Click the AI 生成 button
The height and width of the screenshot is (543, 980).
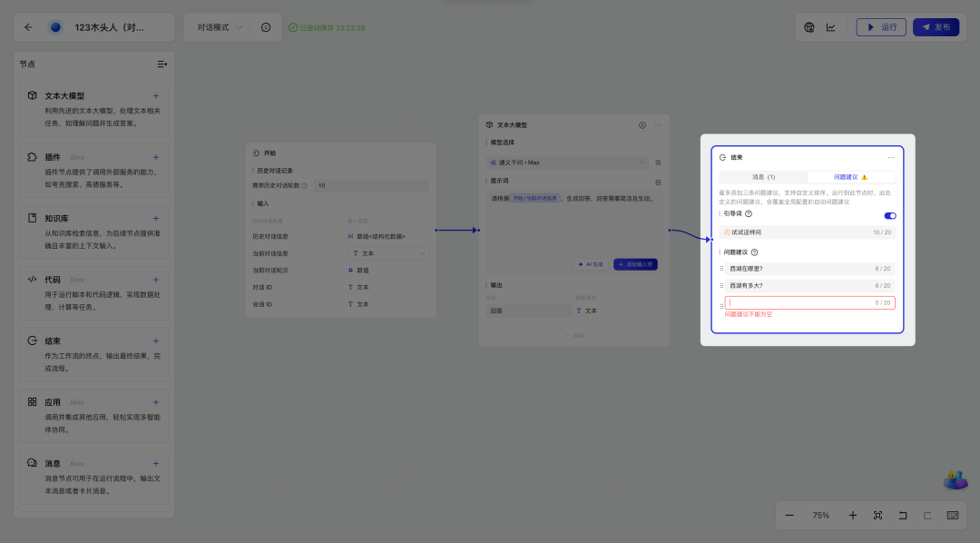(591, 264)
